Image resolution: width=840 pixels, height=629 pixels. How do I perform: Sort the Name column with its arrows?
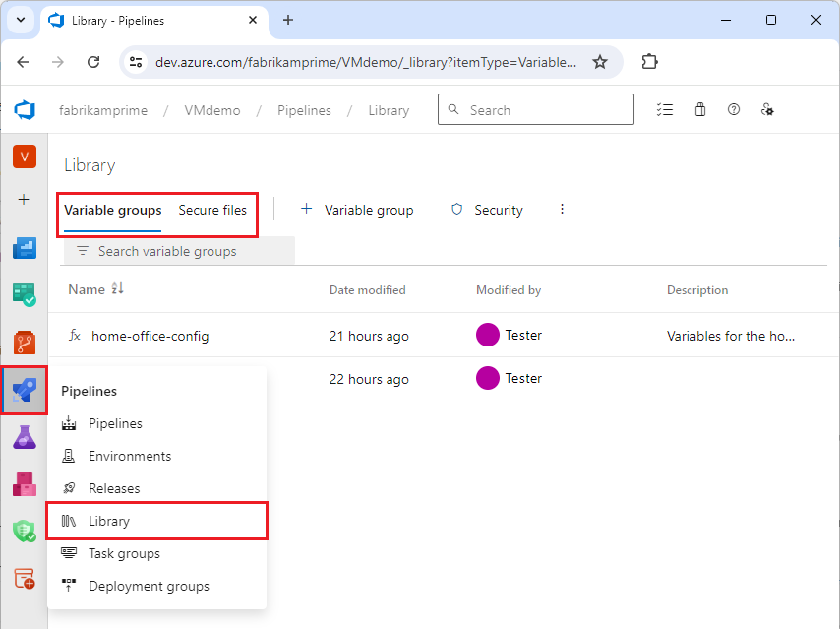pos(116,289)
